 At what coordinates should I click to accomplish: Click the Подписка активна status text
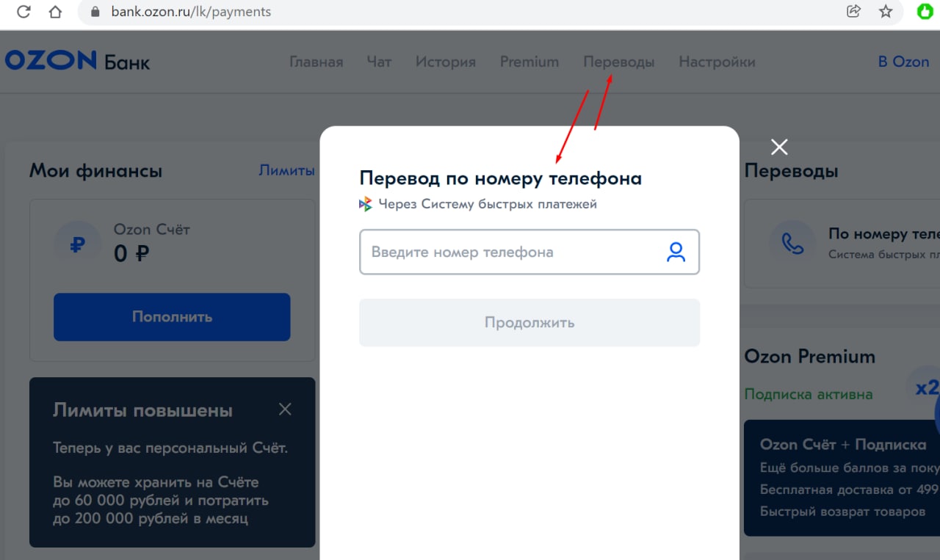coord(808,394)
